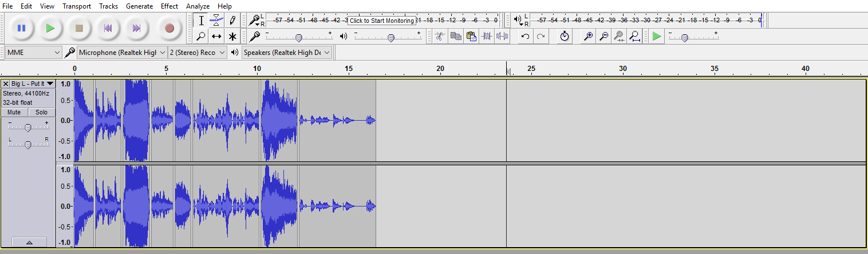Click the Trim audio icon
This screenshot has height=254, width=868.
point(487,36)
